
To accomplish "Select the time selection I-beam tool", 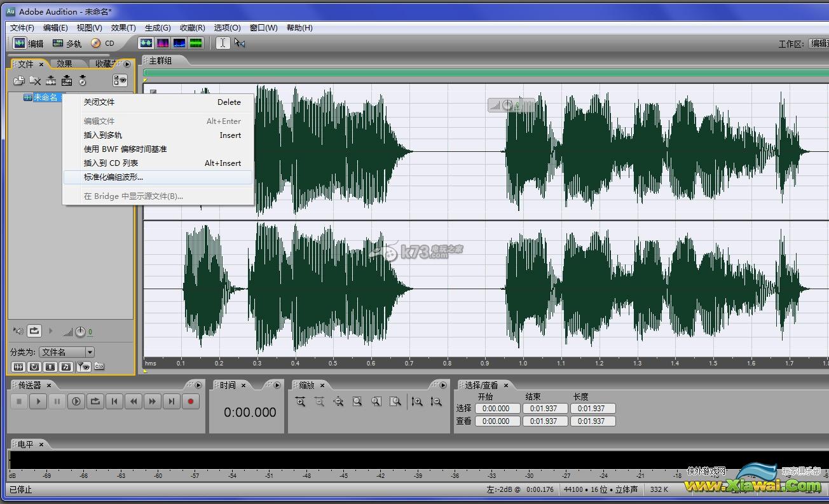I will point(223,43).
